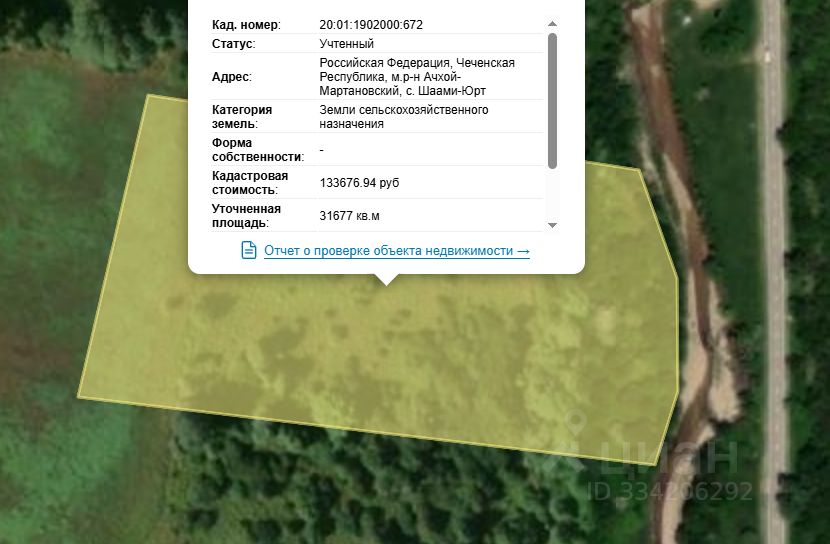Open the 'Отчет о проверке объекта недвижимости' link
This screenshot has width=830, height=544.
coord(397,251)
